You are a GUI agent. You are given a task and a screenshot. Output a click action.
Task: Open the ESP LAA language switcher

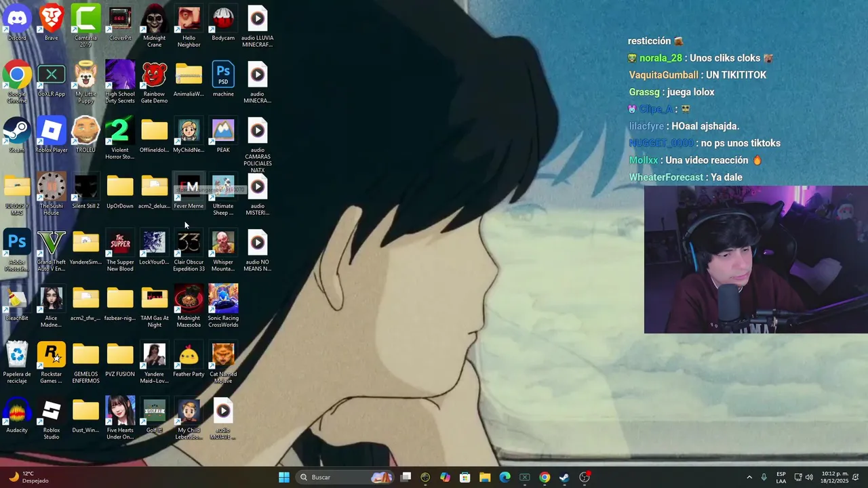coord(781,477)
